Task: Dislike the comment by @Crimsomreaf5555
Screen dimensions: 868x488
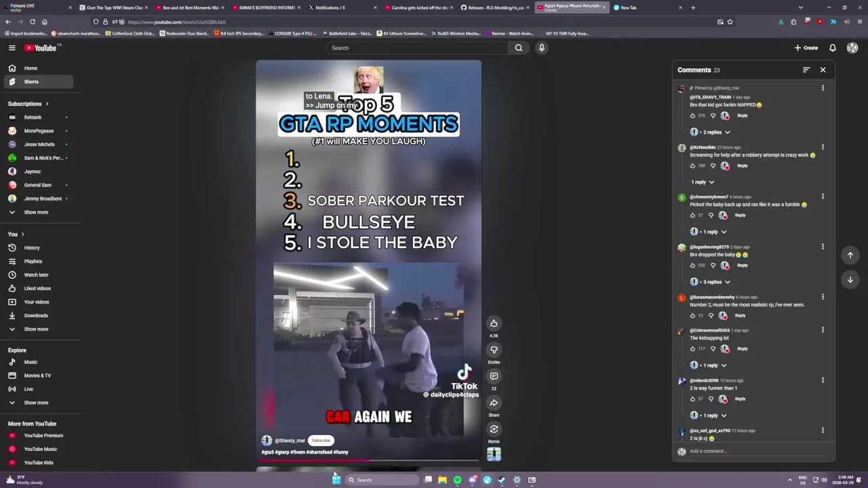Action: (x=713, y=348)
